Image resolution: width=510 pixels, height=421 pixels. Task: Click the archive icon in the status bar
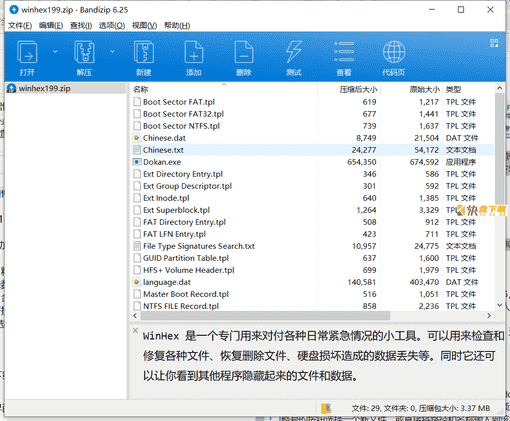pos(326,408)
